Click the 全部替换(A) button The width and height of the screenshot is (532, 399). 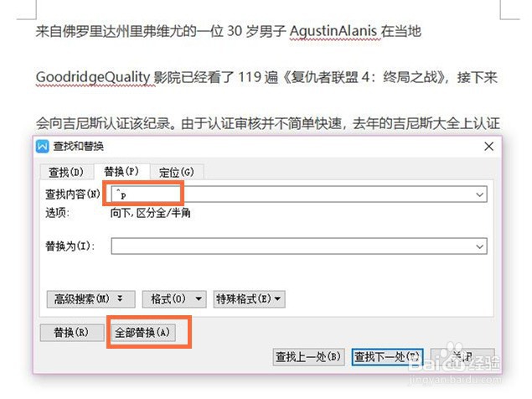pyautogui.click(x=143, y=333)
